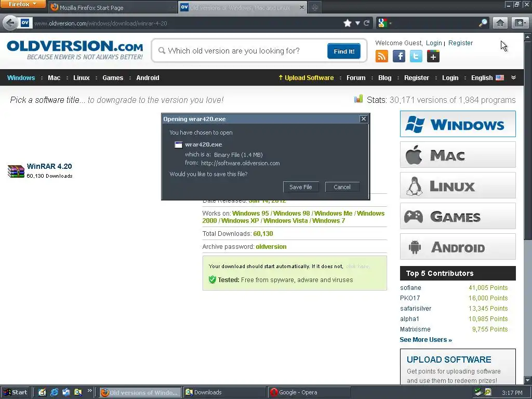Click the Register link near Welcome Guest
The width and height of the screenshot is (532, 399).
click(460, 43)
